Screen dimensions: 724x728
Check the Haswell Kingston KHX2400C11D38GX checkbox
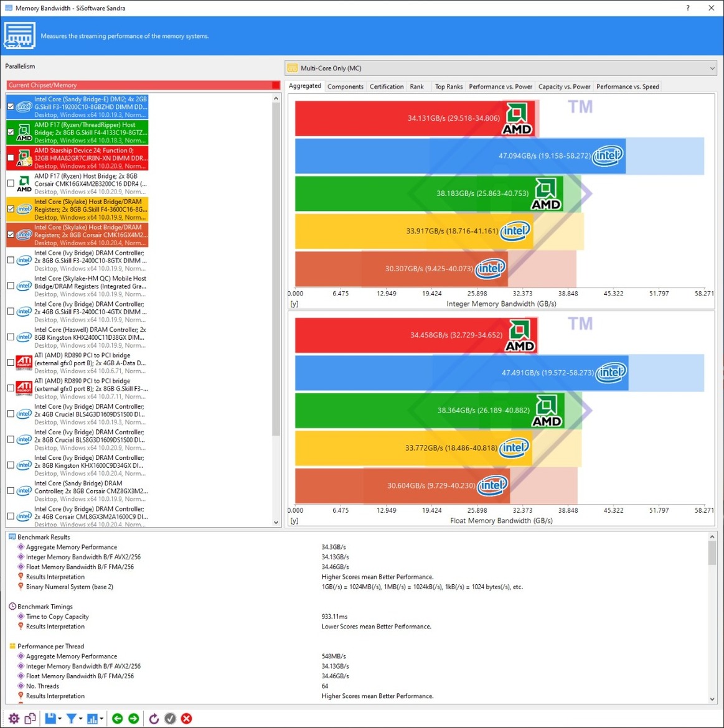pyautogui.click(x=11, y=337)
